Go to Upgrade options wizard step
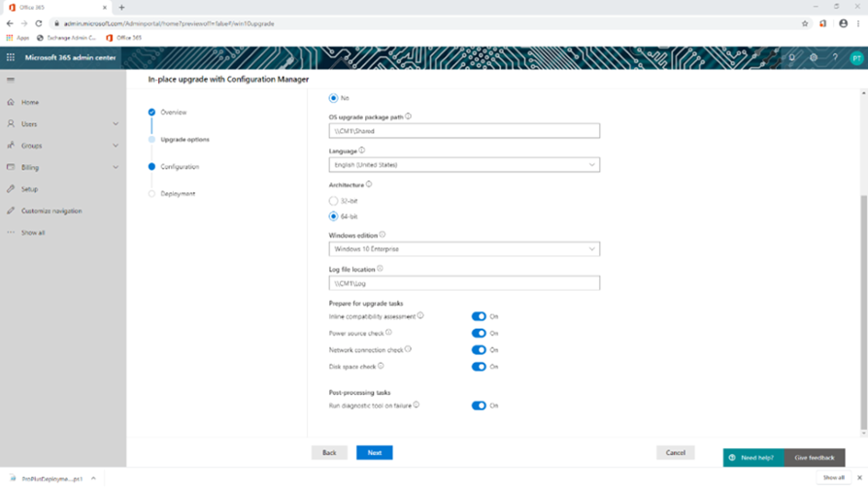 [x=184, y=140]
